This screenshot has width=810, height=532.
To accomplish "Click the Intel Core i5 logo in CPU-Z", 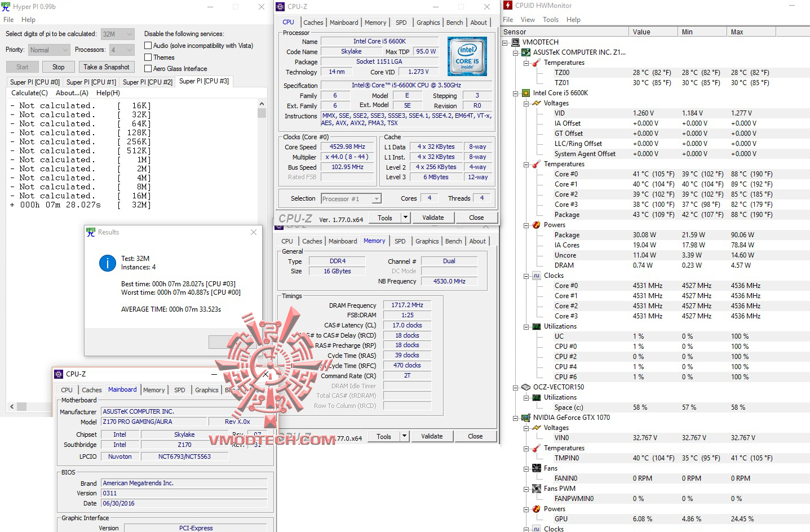I will (467, 56).
